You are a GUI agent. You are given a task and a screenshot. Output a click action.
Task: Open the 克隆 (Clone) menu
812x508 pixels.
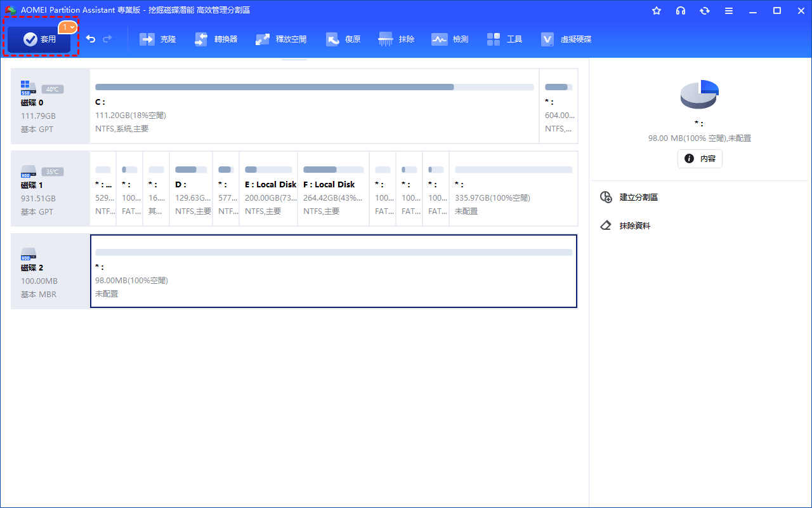tap(158, 39)
